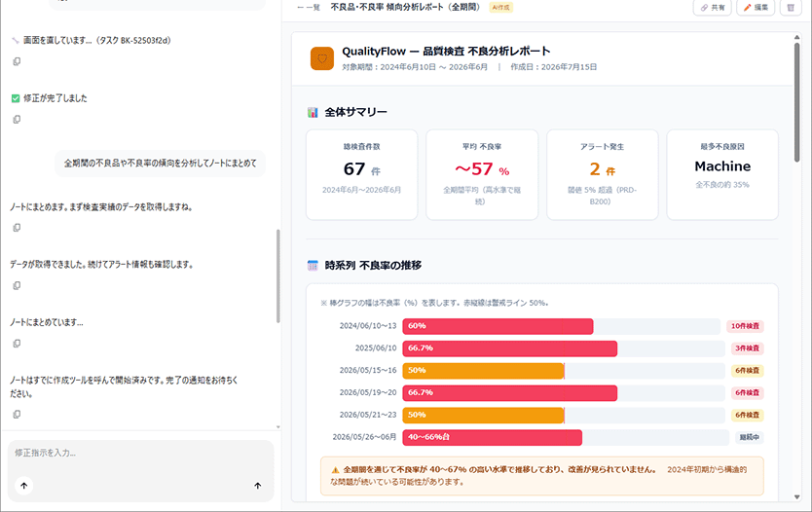812x512 pixels.
Task: Select the 平均不良率 ~57% card
Action: [482, 175]
